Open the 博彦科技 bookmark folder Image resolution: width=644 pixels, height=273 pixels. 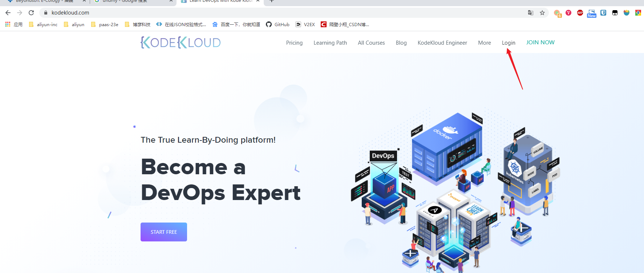(138, 24)
